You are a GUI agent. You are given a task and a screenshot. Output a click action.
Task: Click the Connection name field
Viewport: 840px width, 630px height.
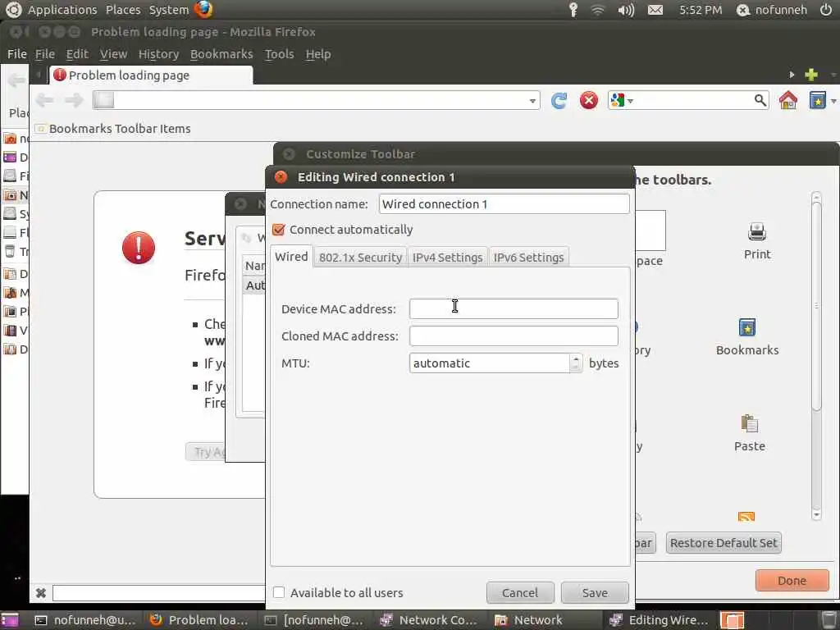click(x=504, y=204)
